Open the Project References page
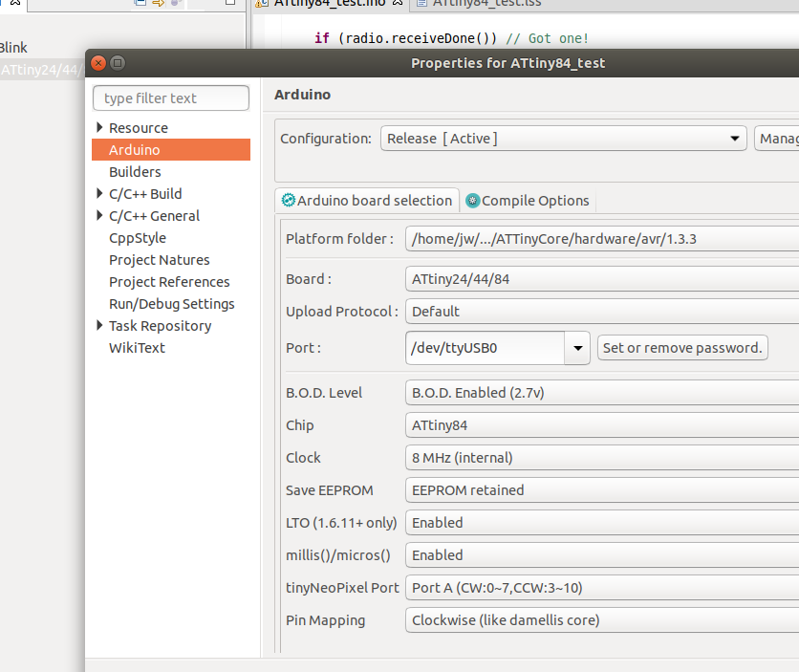799x672 pixels. [169, 282]
